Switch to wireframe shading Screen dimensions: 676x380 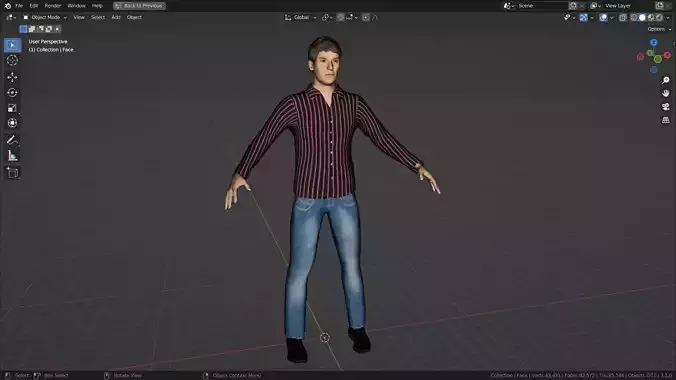[634, 17]
